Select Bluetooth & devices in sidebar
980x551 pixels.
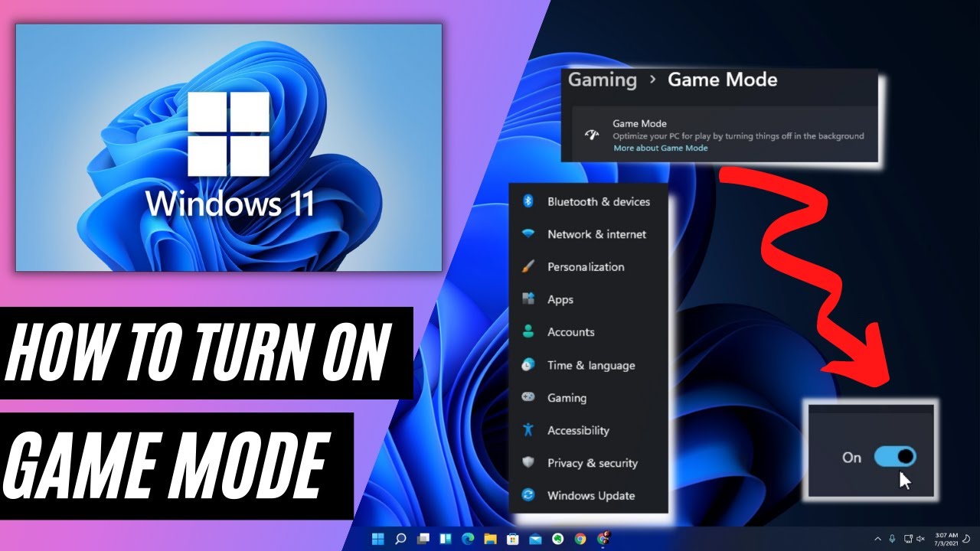point(598,202)
